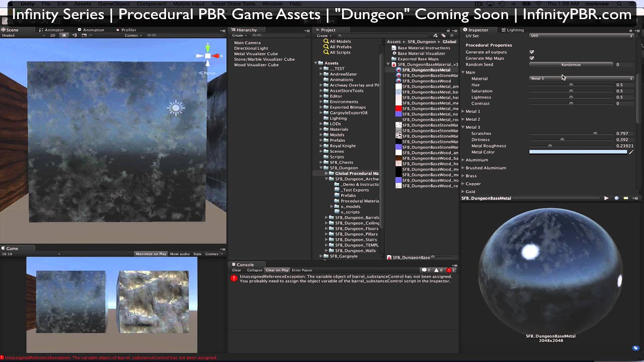Click the Scratches slider handle
The width and height of the screenshot is (644, 362).
coord(595,133)
